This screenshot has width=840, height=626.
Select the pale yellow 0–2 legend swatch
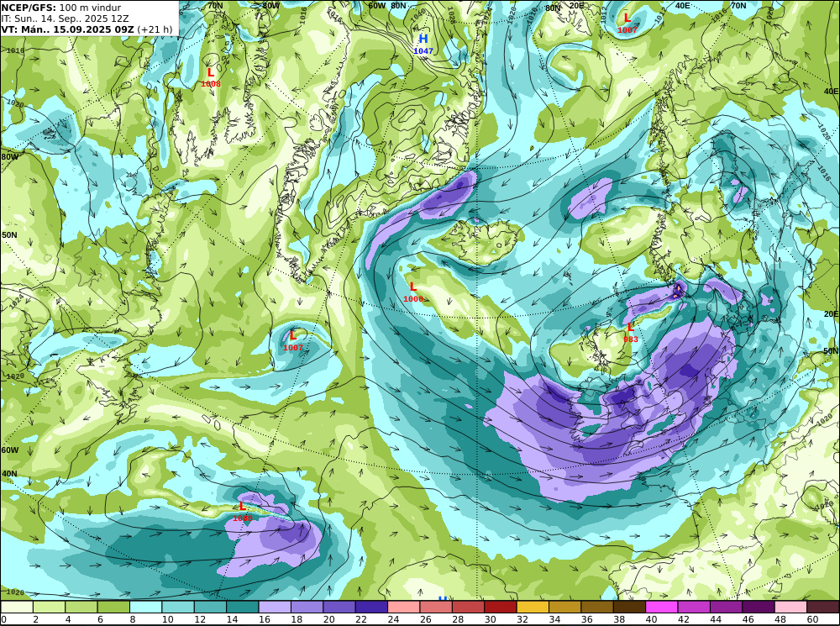tap(17, 607)
